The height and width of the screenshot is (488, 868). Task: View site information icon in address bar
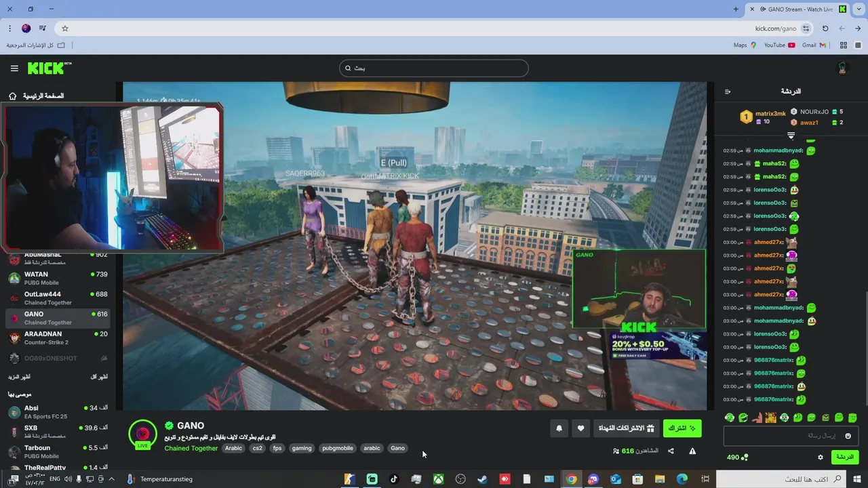806,28
